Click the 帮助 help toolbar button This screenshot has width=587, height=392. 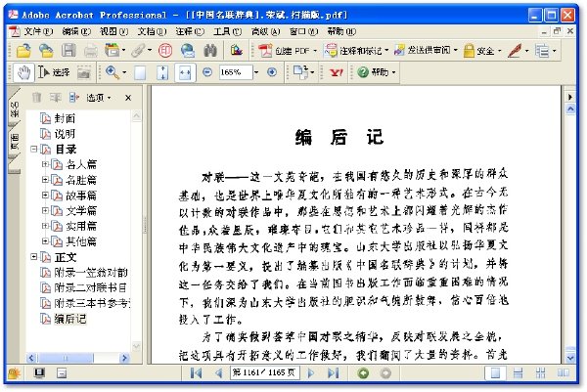pos(376,72)
